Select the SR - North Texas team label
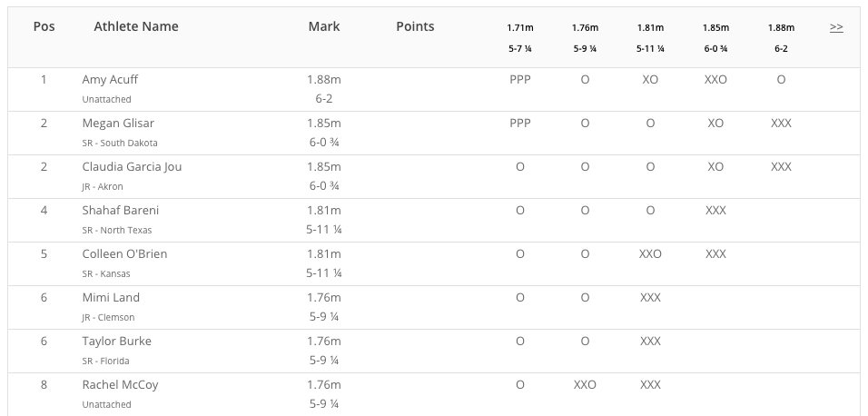Viewport: 868px width, 416px height. [x=117, y=230]
